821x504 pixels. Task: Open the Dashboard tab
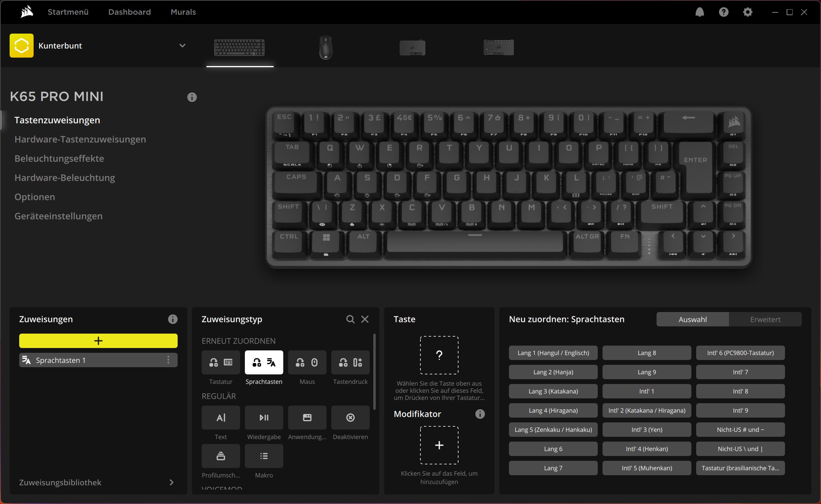[130, 12]
